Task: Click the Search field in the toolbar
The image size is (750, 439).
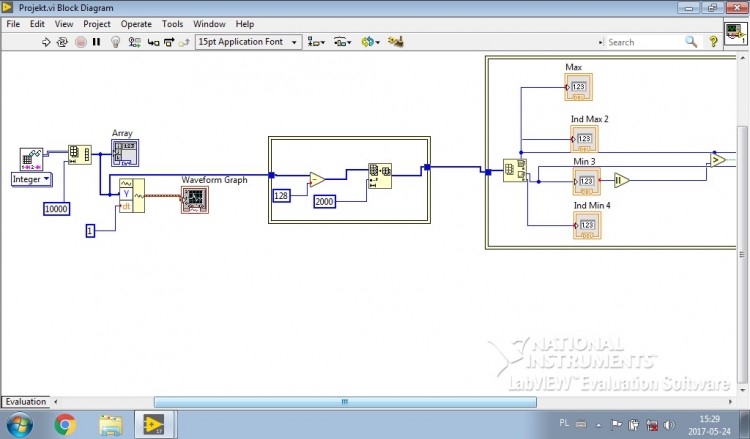Action: click(645, 42)
